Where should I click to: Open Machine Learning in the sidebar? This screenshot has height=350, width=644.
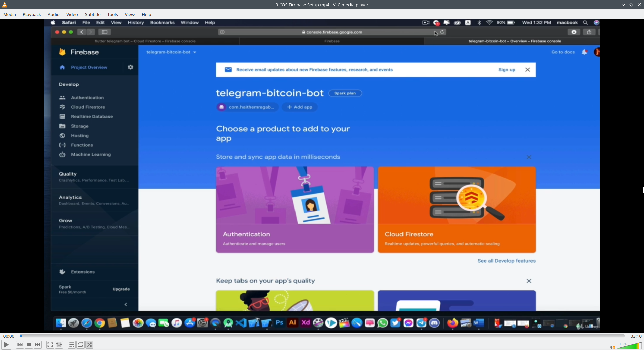coord(91,154)
